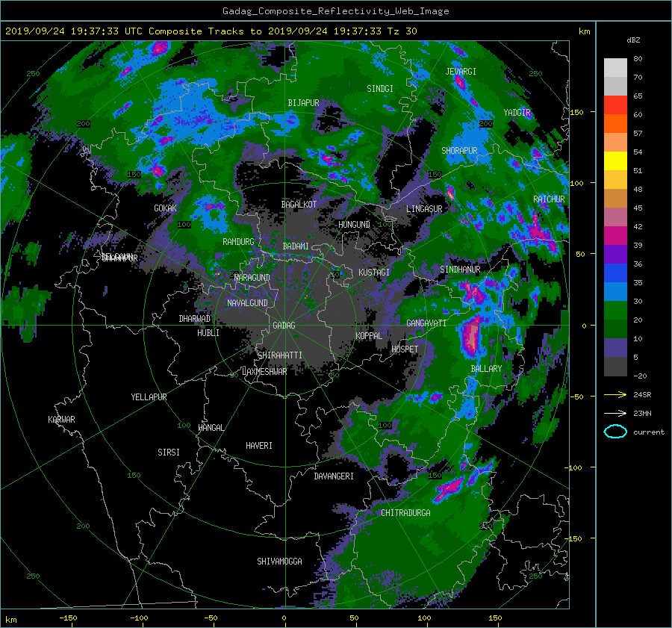Select the YELLAPUR map label
The image size is (672, 628).
pyautogui.click(x=149, y=397)
